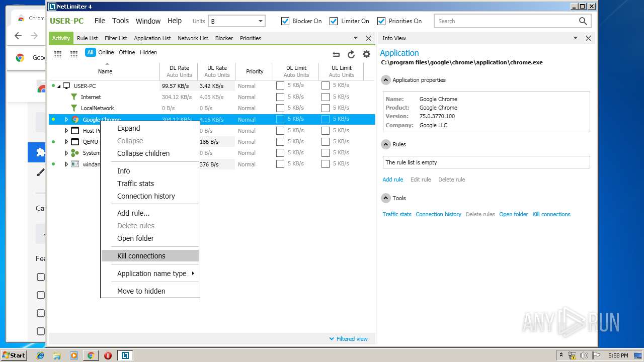
Task: Expand the System tree row
Action: (x=66, y=153)
